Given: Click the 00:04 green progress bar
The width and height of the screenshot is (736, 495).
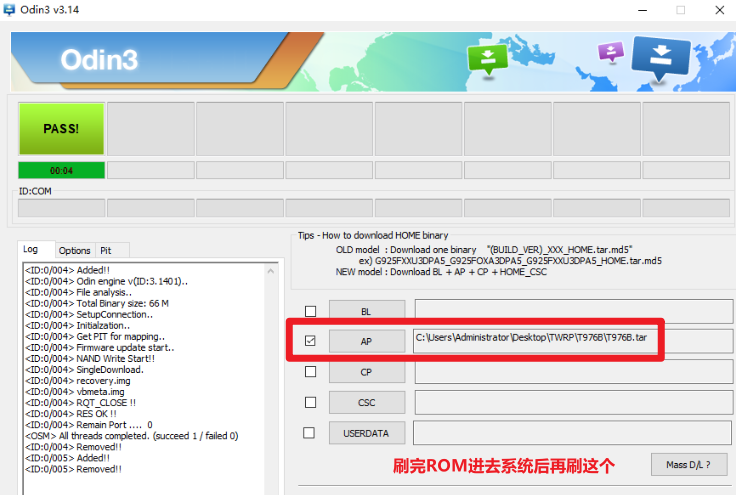Looking at the screenshot, I should tap(61, 170).
